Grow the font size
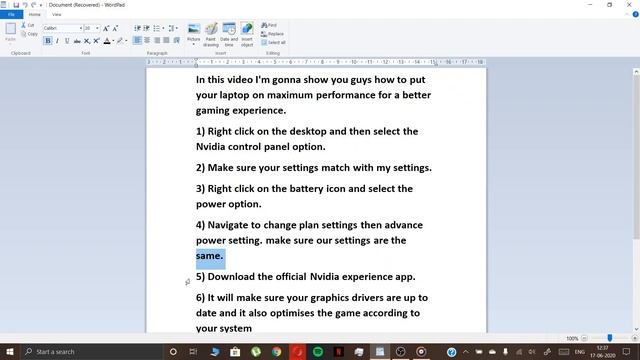Screen dimensions: 640x360 coord(106,28)
